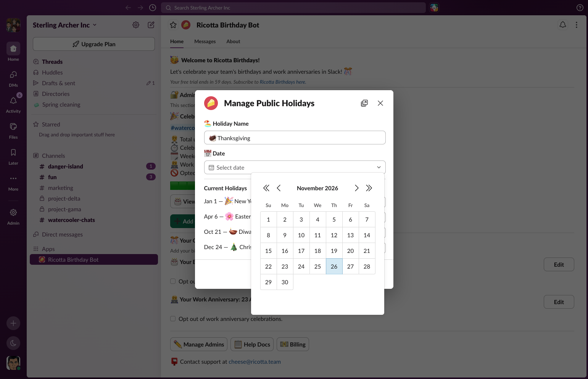
Task: Open the help question mark icon
Action: (580, 8)
